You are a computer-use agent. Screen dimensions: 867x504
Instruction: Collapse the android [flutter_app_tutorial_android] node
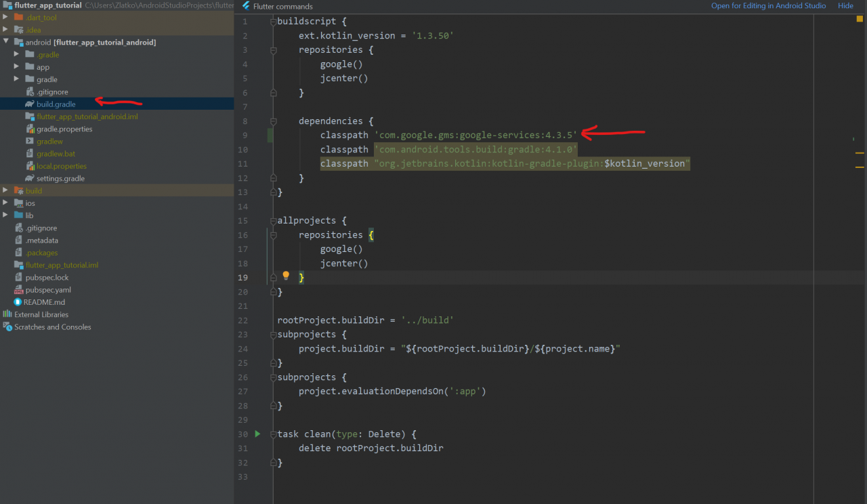point(5,42)
